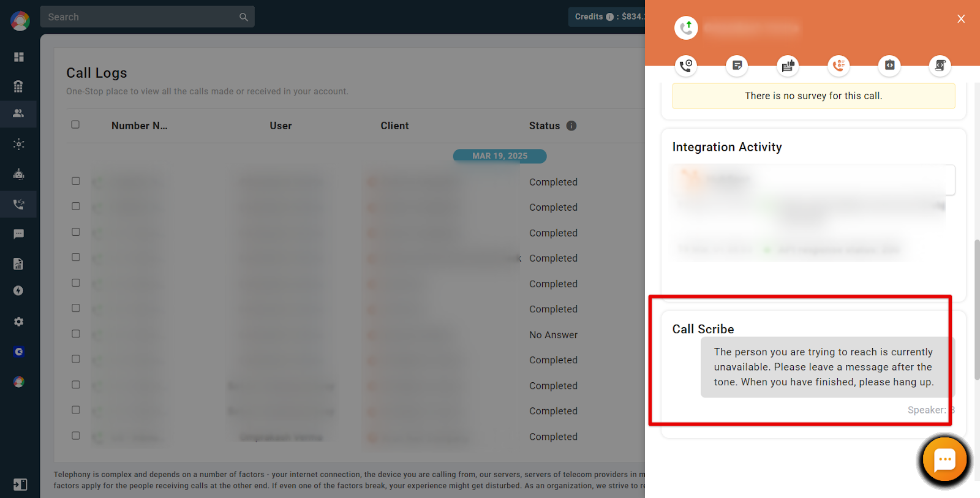
Task: Click the Call Scribe voicemail transcript bubble
Action: [x=827, y=367]
